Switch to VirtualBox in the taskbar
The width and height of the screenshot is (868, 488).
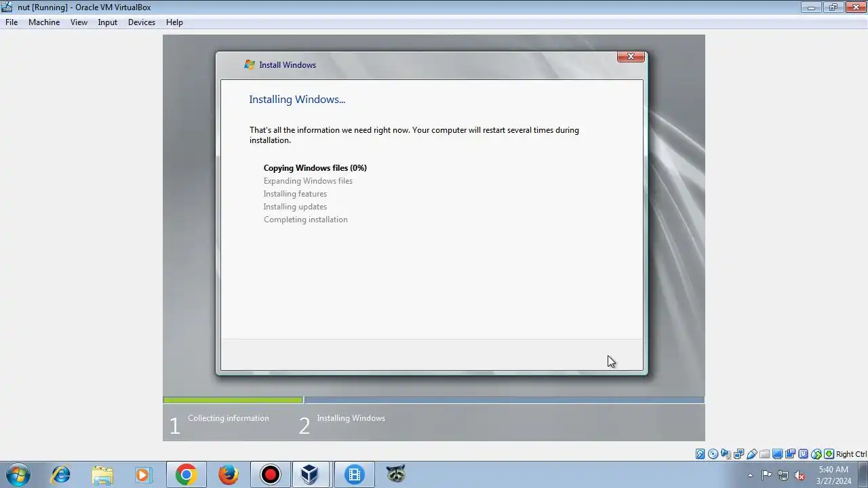pyautogui.click(x=310, y=474)
